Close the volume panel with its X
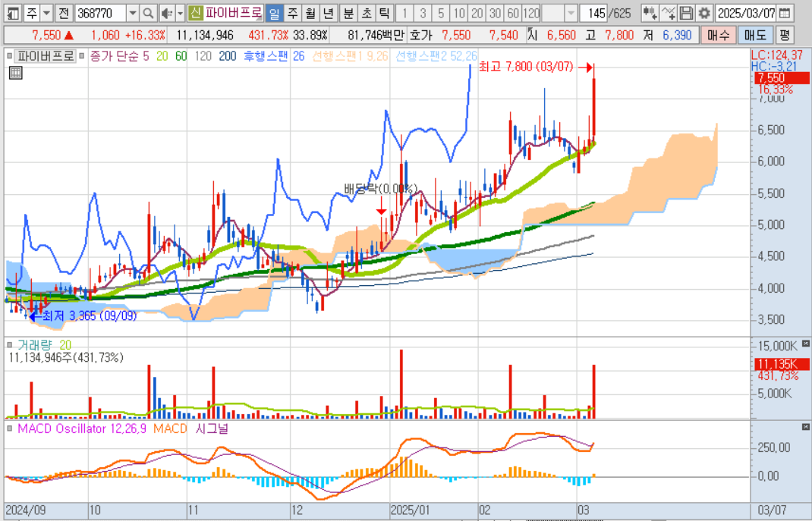The image size is (812, 521). click(x=806, y=344)
